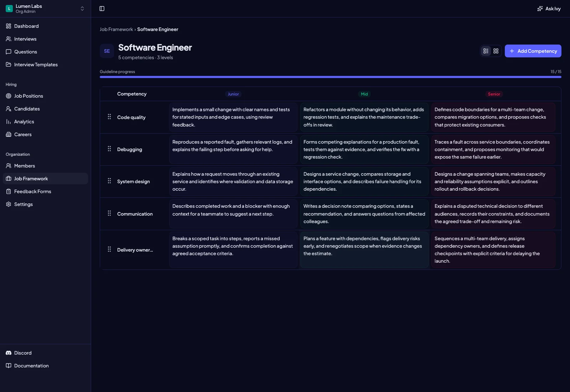Click the Candidates person-search icon
This screenshot has width=570, height=392.
pos(9,109)
